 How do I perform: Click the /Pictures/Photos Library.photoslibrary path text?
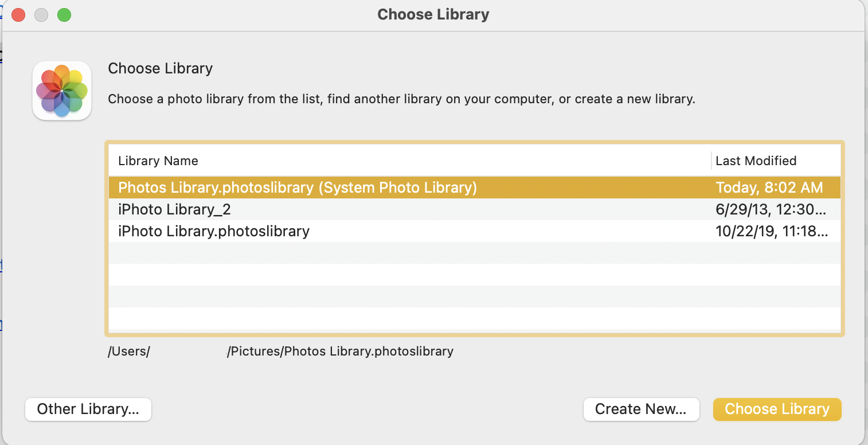[340, 351]
